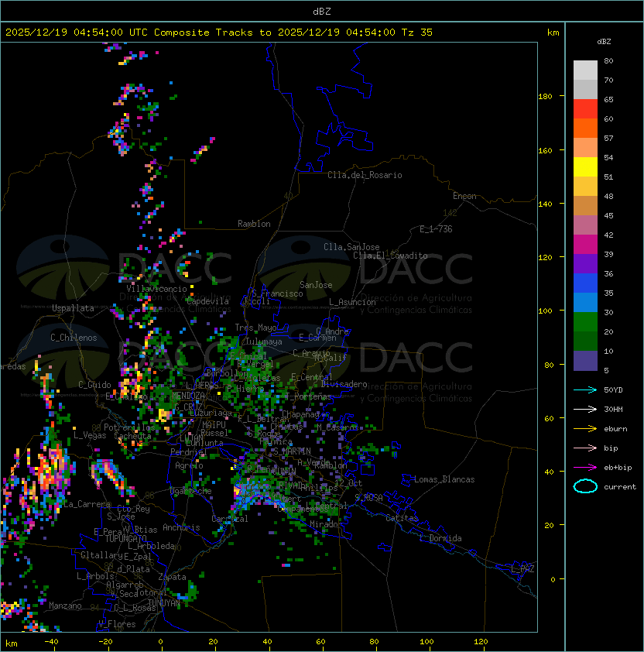The height and width of the screenshot is (652, 644).
Task: Click the S_Francisco map label
Action: coord(277,293)
